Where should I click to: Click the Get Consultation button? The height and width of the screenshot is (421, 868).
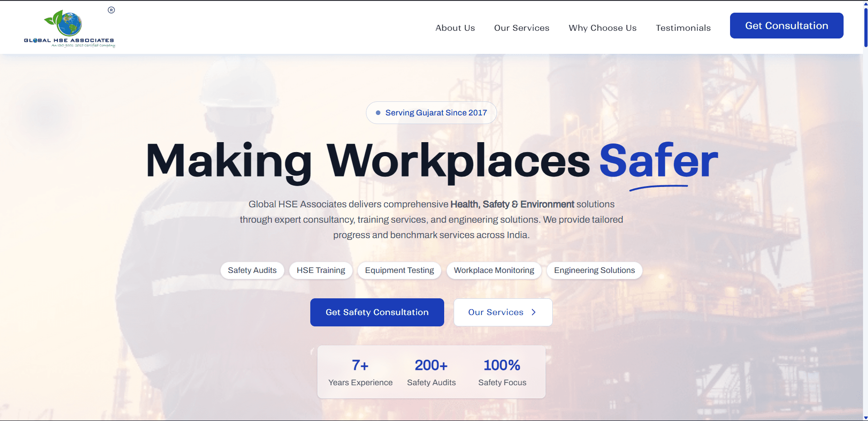point(786,25)
